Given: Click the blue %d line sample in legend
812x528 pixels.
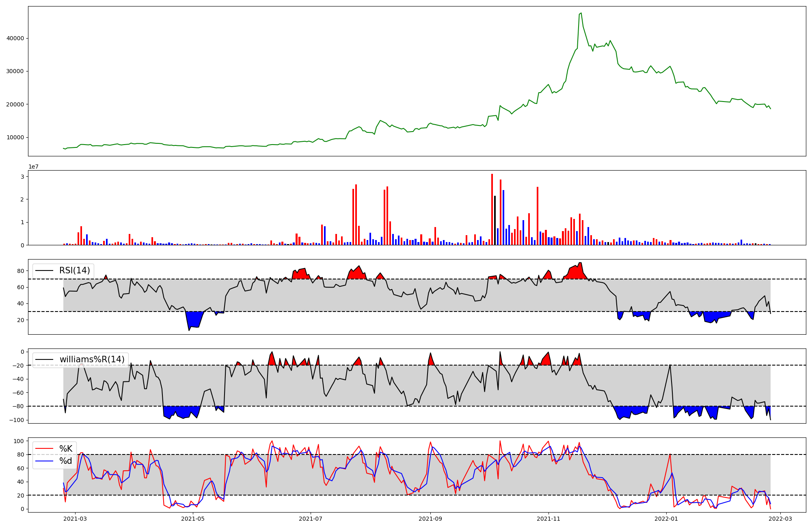Looking at the screenshot, I should 44,461.
